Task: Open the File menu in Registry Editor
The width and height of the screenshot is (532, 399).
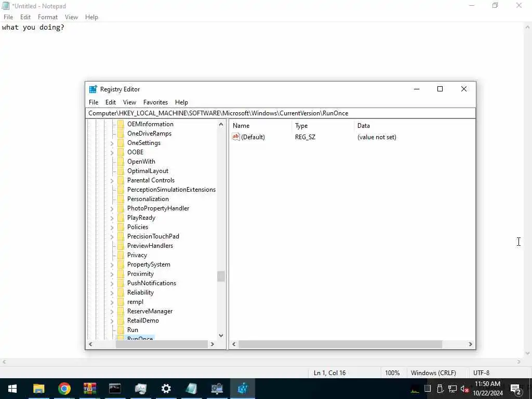Action: [x=94, y=102]
